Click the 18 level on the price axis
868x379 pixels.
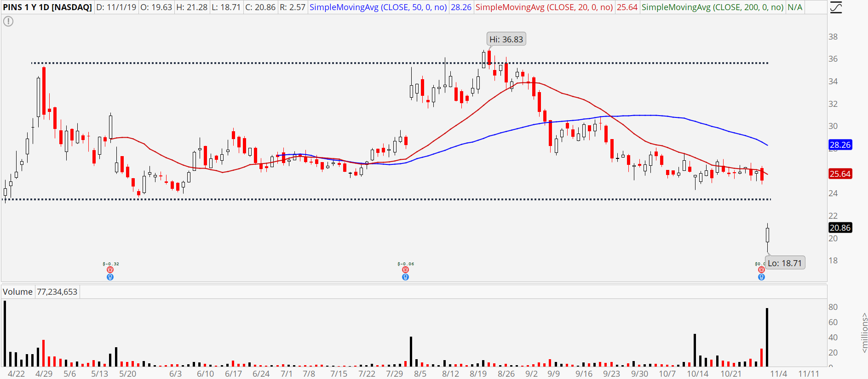click(x=833, y=260)
